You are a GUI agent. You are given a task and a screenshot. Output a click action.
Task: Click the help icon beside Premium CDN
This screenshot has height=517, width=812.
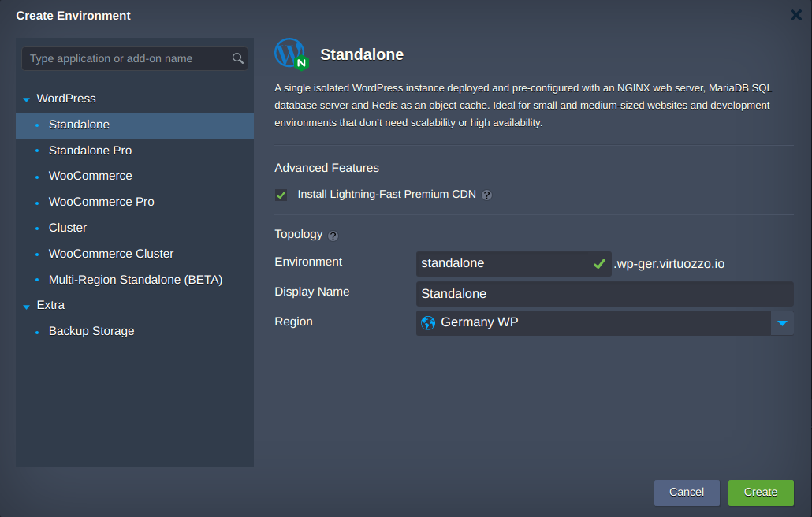[486, 195]
